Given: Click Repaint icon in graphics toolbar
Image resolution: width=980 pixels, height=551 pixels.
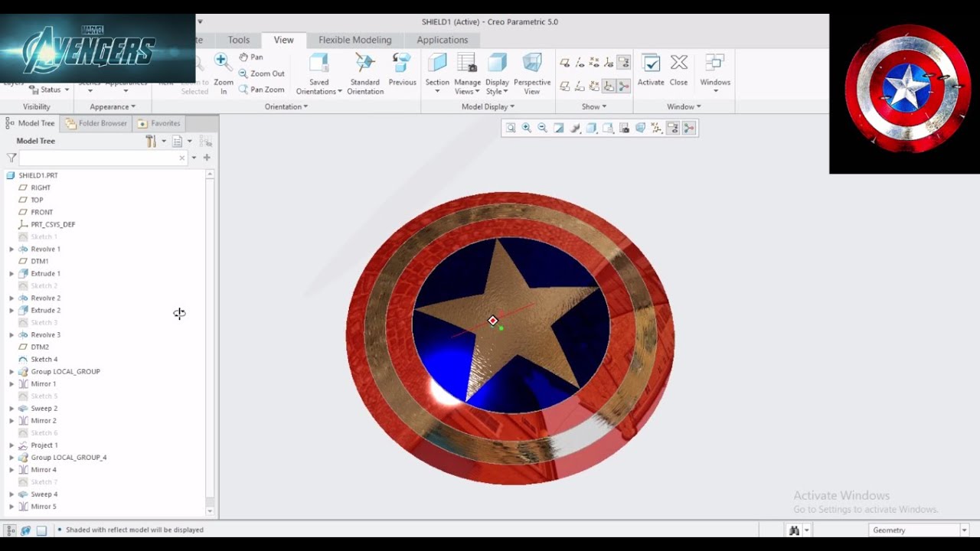Looking at the screenshot, I should [x=559, y=129].
